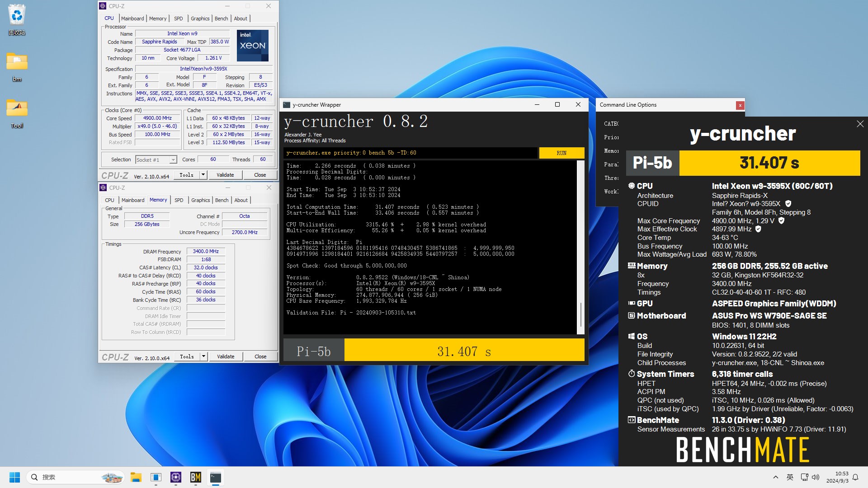Click the Core Speed value 4900.00 MHz
Image resolution: width=868 pixels, height=488 pixels.
click(157, 118)
